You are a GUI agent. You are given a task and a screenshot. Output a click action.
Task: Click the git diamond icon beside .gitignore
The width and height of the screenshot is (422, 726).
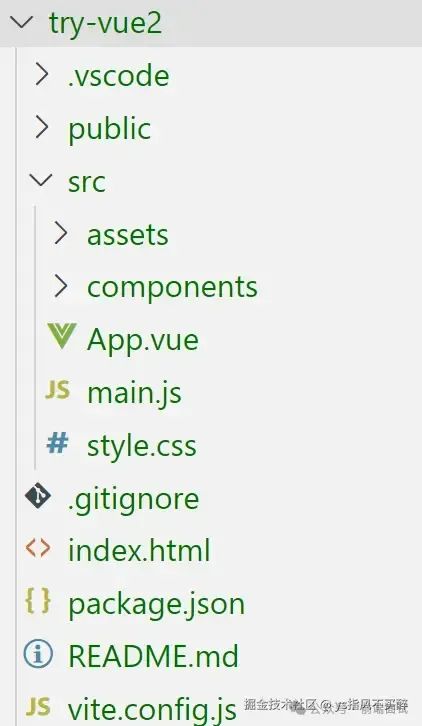point(38,496)
